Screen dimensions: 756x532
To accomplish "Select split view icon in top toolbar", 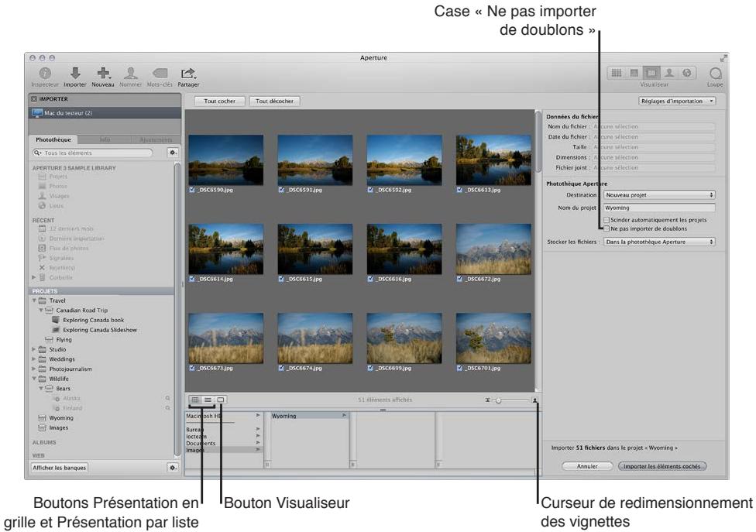I will 634,73.
